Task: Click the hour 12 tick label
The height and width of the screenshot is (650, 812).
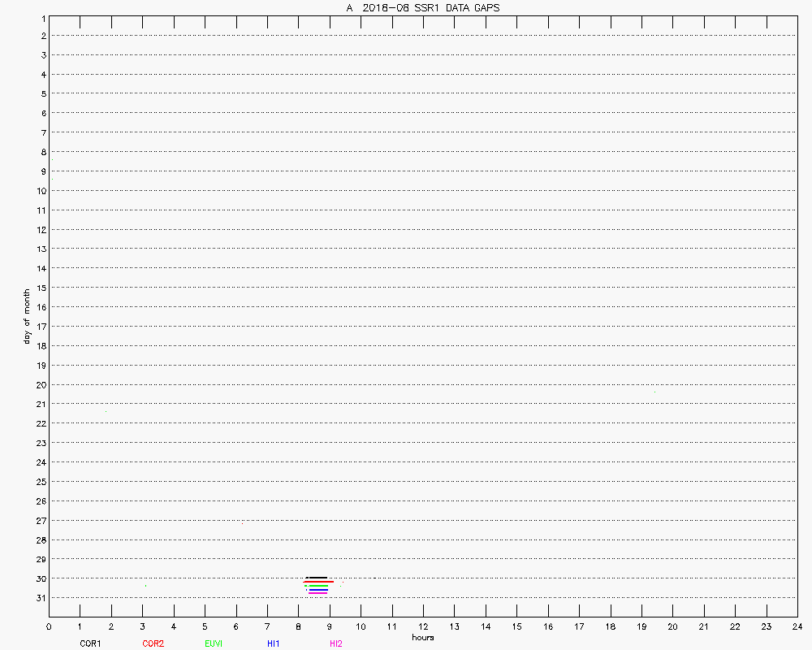Action: (x=423, y=626)
